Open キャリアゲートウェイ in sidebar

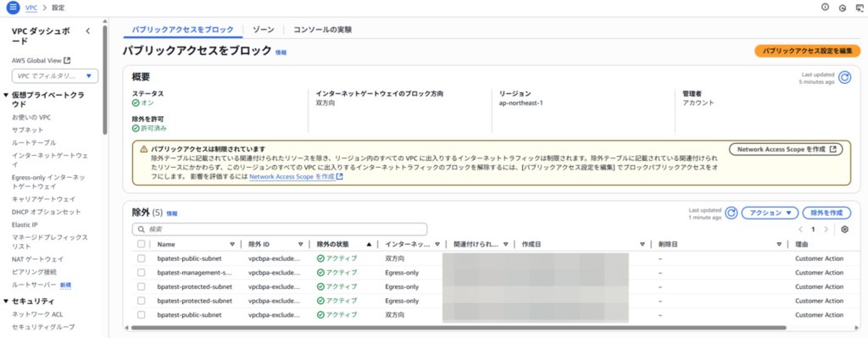44,198
